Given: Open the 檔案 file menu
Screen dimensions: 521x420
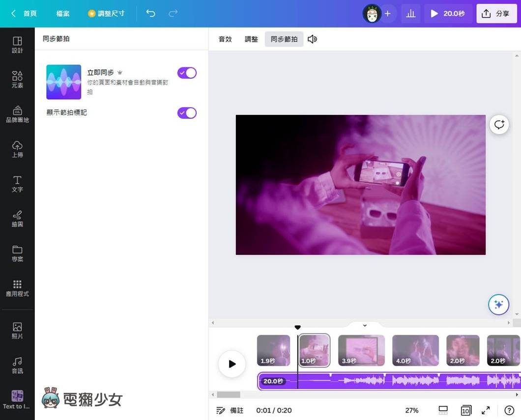Looking at the screenshot, I should pyautogui.click(x=63, y=13).
